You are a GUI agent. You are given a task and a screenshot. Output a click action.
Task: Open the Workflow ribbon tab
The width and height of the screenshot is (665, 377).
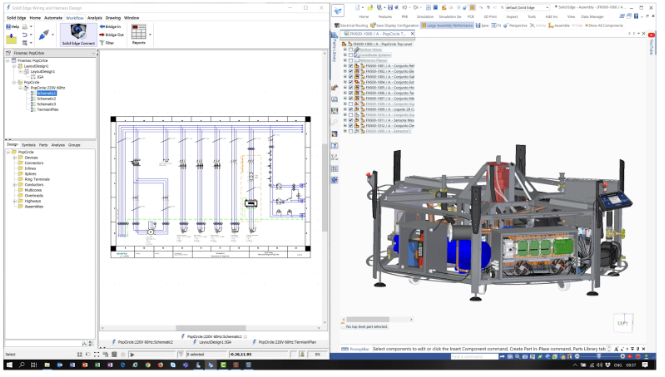(75, 18)
